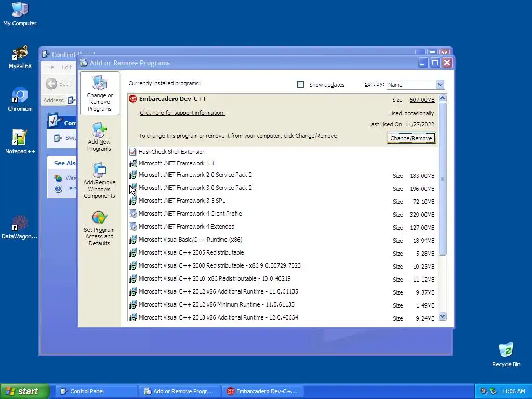Click icon of Visual C++ 2012 x86 Additional Runtime
The height and width of the screenshot is (399, 532).
click(133, 291)
